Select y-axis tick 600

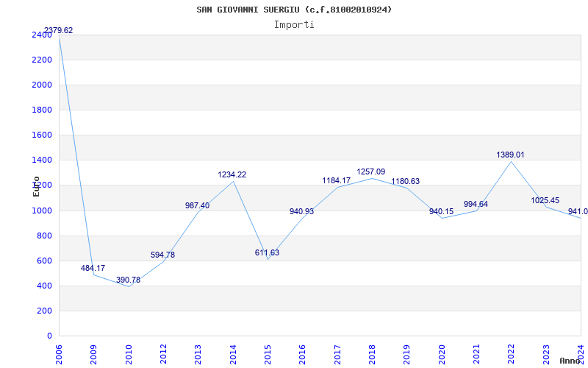45,261
